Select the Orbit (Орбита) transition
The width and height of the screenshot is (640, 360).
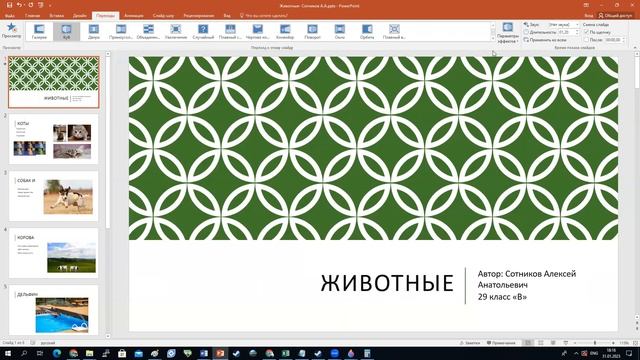tap(367, 31)
